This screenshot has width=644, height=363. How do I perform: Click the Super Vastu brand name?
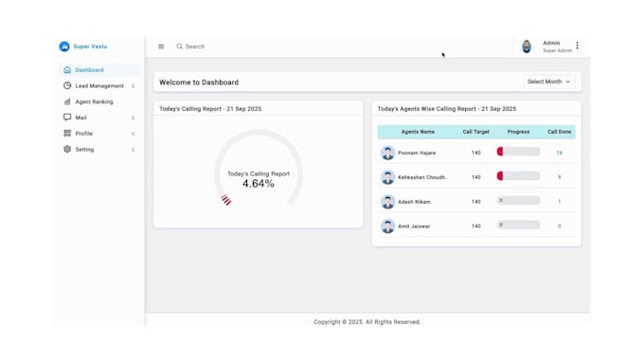pyautogui.click(x=90, y=46)
